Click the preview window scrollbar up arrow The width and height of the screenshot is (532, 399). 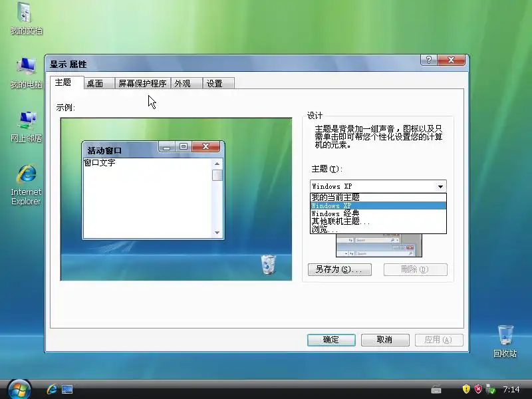pyautogui.click(x=217, y=164)
